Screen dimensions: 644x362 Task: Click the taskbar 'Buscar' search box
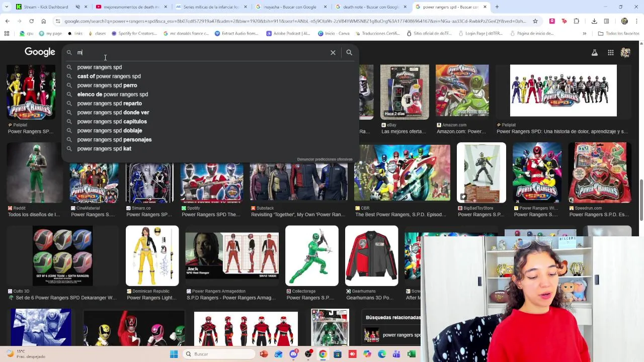[218, 354]
